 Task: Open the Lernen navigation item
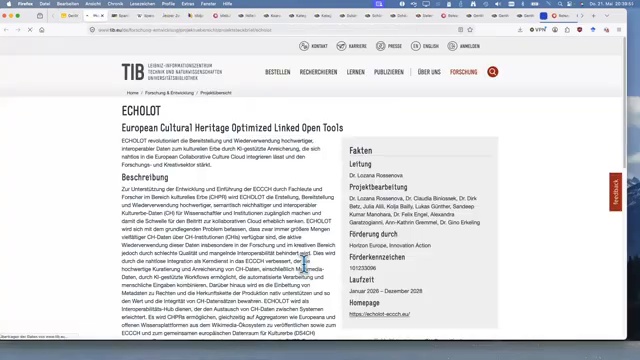tap(356, 72)
